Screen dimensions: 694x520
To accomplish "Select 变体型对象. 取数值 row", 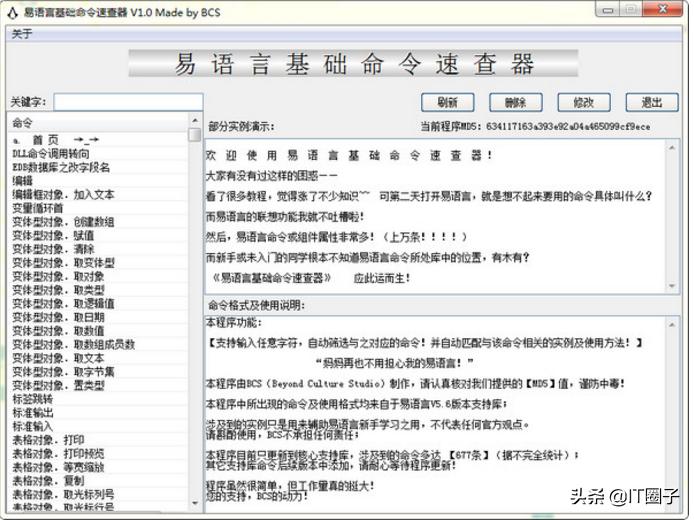I will click(98, 331).
